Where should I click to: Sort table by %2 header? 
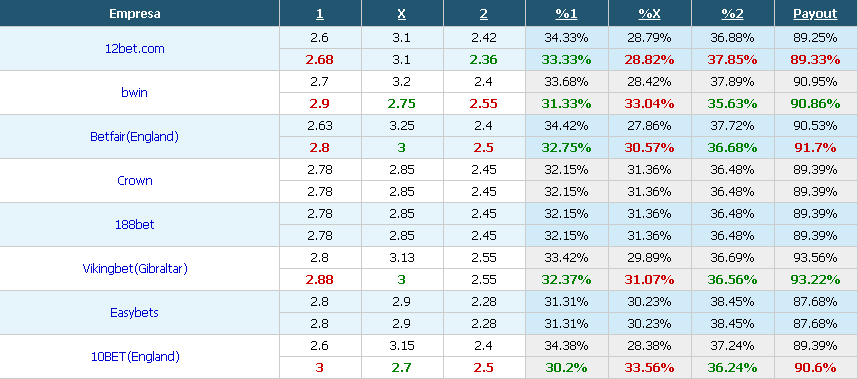pos(732,14)
